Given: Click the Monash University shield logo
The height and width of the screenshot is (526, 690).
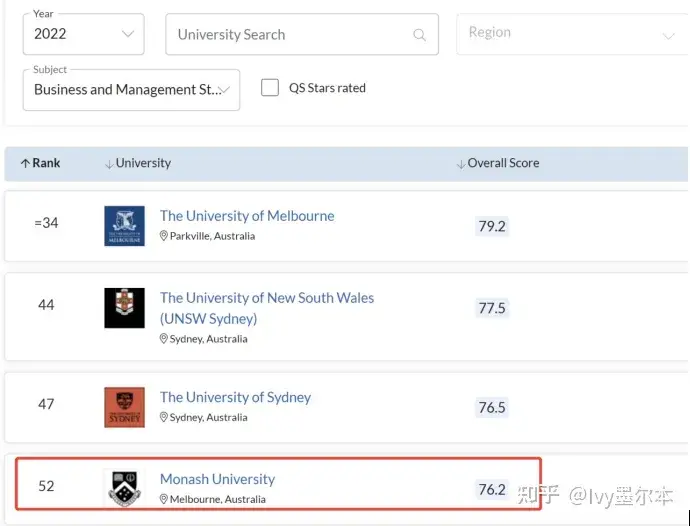Looking at the screenshot, I should point(125,488).
